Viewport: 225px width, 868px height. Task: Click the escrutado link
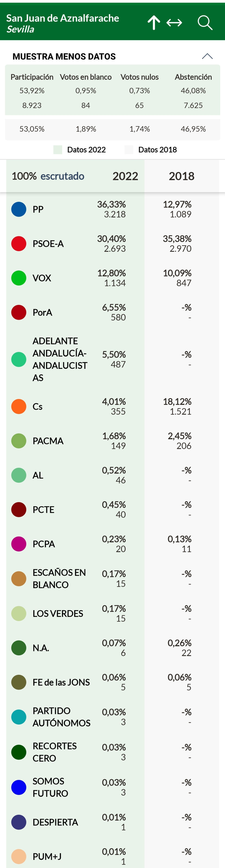(62, 176)
